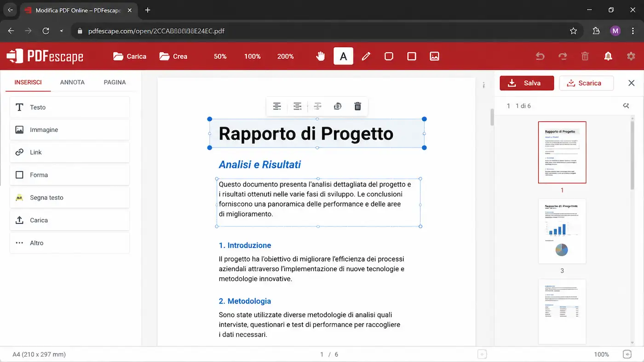Click the 'Rapporto di Progetto' title text
Image resolution: width=644 pixels, height=362 pixels.
pyautogui.click(x=306, y=134)
